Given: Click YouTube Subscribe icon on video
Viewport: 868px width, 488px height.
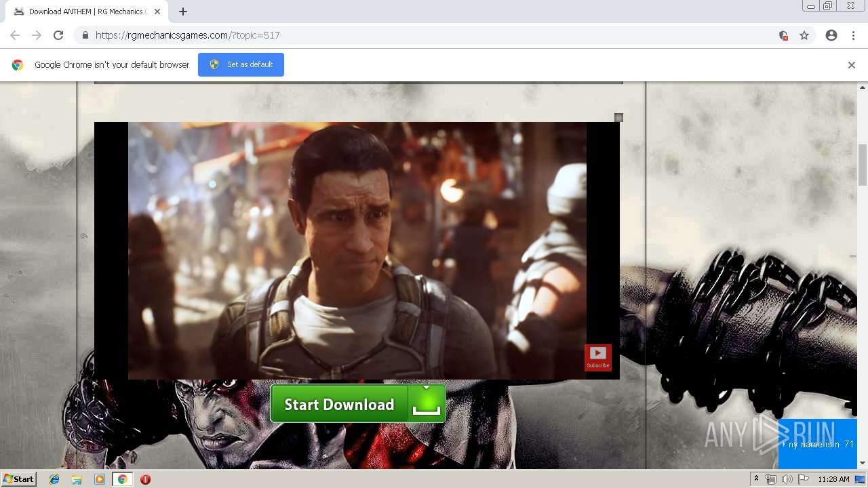Looking at the screenshot, I should click(598, 357).
